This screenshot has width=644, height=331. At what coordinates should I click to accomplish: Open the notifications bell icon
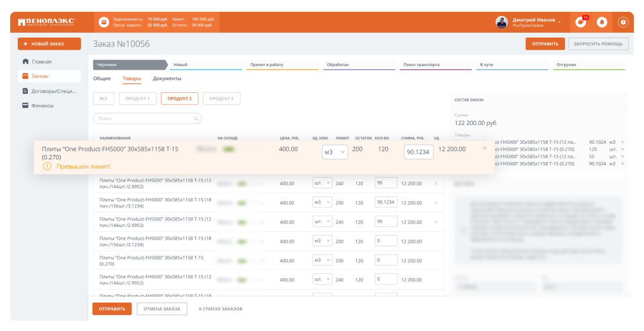[602, 22]
